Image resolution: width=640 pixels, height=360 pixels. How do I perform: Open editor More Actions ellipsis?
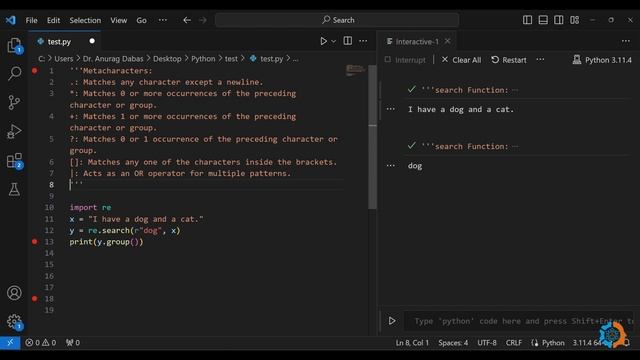point(363,41)
